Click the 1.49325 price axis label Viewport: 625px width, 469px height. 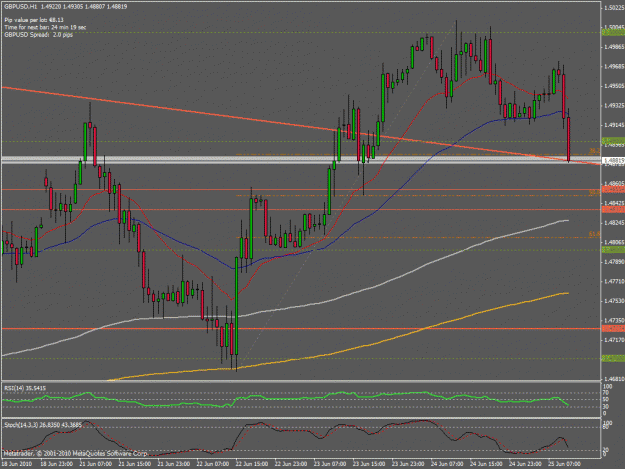point(614,105)
